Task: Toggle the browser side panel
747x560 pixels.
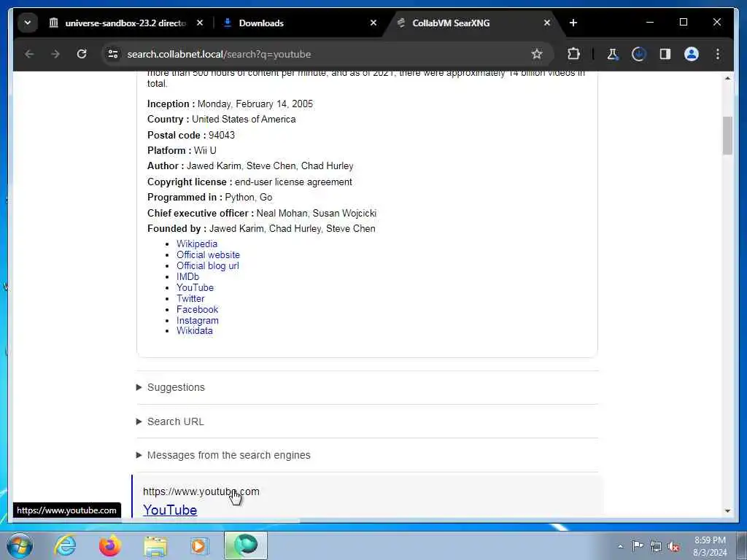Action: point(665,54)
